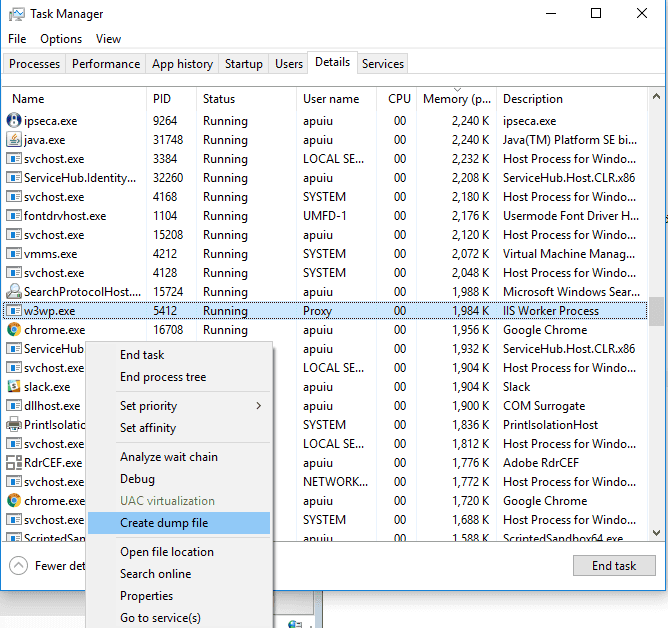Viewport: 668px width, 628px height.
Task: Click the vertical scrollbar thumb
Action: pyautogui.click(x=656, y=311)
